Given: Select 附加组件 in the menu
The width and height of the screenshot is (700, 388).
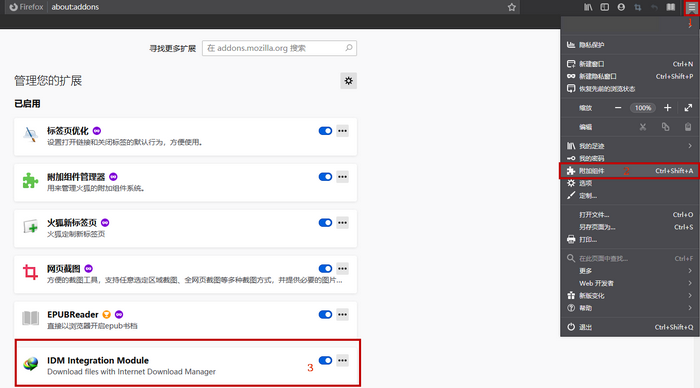Looking at the screenshot, I should (629, 171).
